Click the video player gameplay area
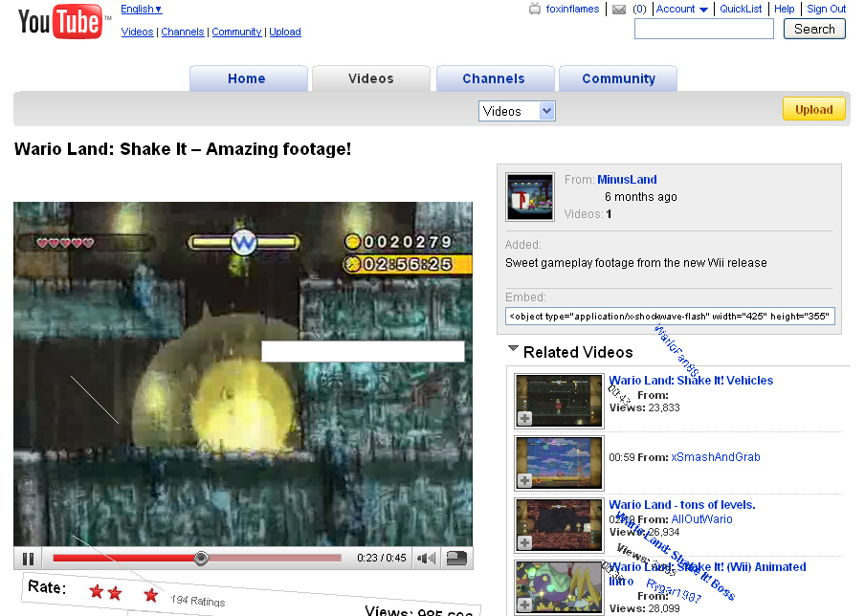Image resolution: width=865 pixels, height=616 pixels. coord(243,374)
